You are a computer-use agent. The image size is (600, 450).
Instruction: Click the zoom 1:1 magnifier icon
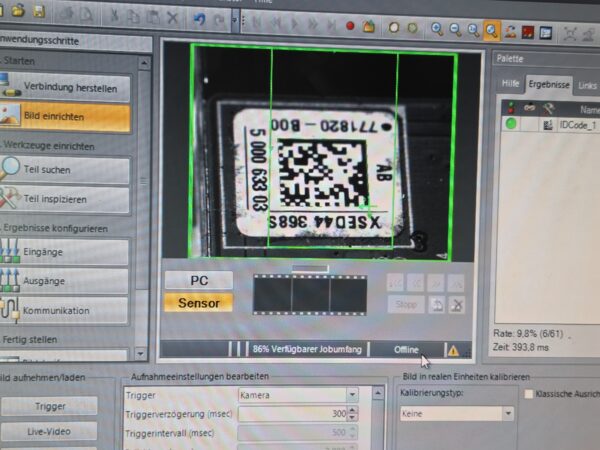[x=473, y=30]
